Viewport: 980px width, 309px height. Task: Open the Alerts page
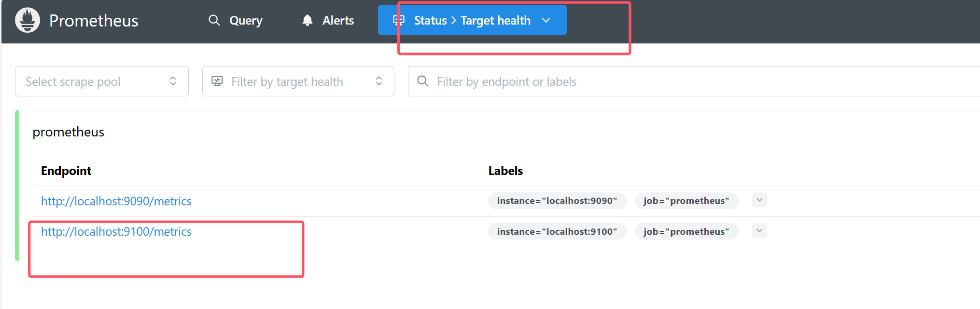(x=338, y=20)
